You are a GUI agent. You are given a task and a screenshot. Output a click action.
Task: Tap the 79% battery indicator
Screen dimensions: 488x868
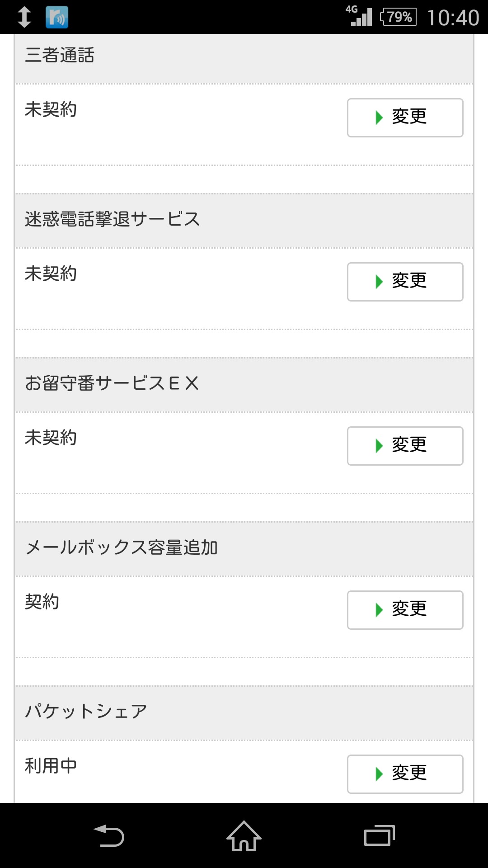point(399,17)
